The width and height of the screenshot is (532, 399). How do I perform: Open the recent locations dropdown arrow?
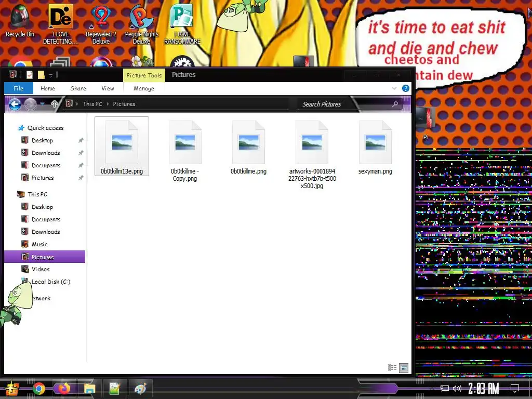[x=43, y=104]
